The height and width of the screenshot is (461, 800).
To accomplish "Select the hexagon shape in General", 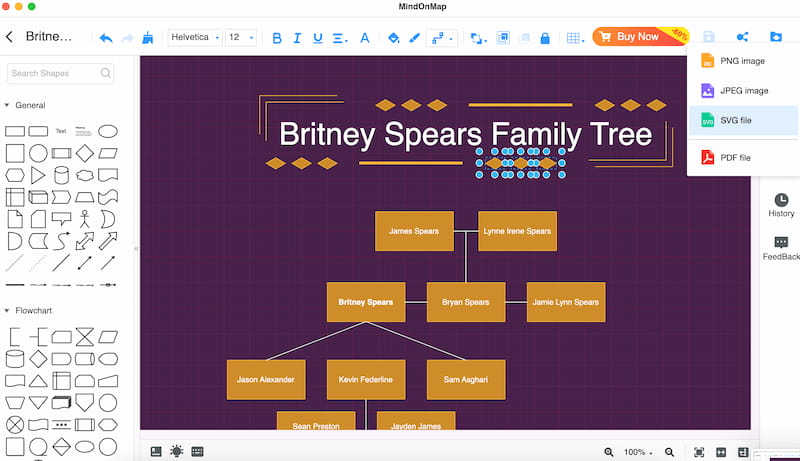I will tap(15, 175).
